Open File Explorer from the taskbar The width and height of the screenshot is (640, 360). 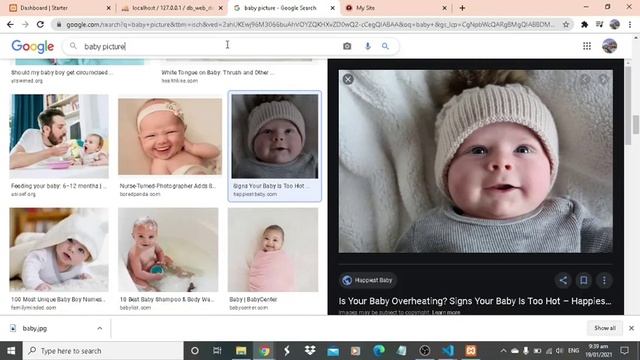tap(241, 351)
